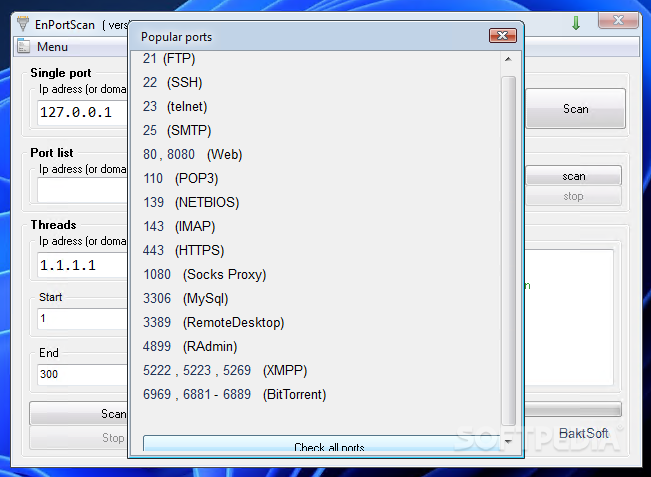Click the green download arrow icon

click(576, 23)
